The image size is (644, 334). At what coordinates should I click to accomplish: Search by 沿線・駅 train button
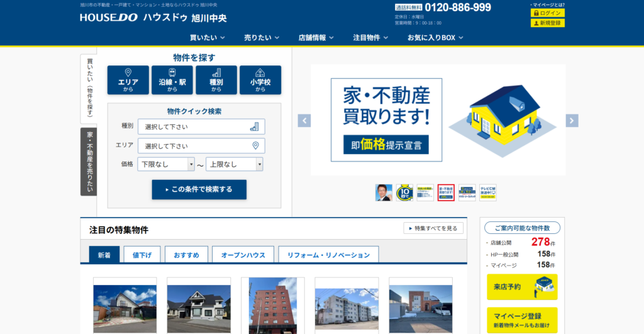(172, 80)
